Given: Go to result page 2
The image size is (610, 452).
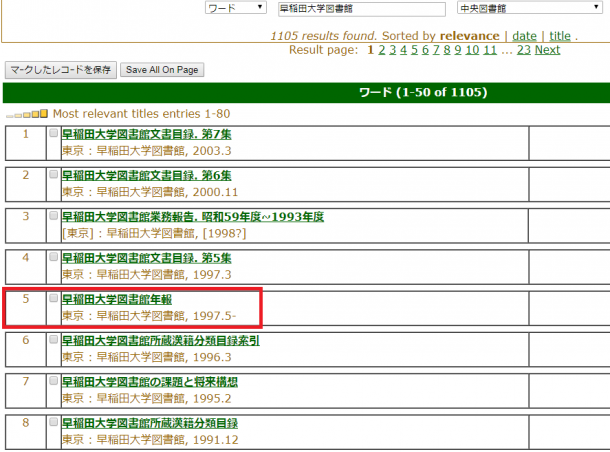Looking at the screenshot, I should 382,50.
